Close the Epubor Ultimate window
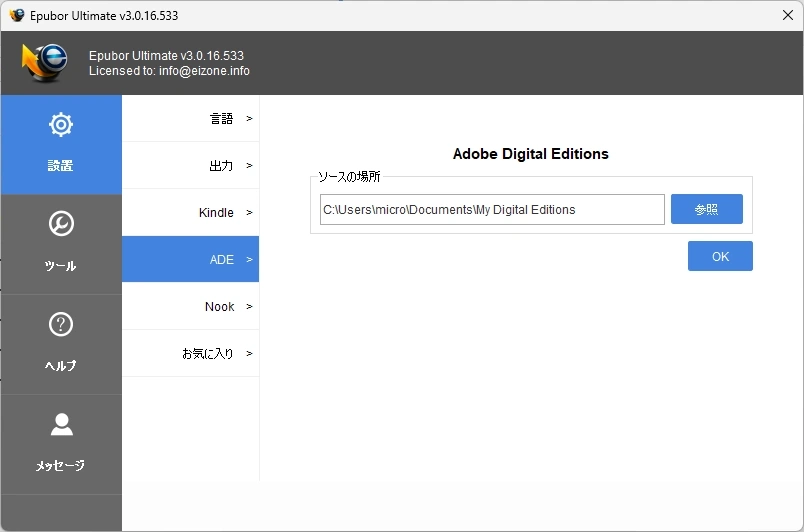Viewport: 804px width, 532px height. (x=788, y=15)
